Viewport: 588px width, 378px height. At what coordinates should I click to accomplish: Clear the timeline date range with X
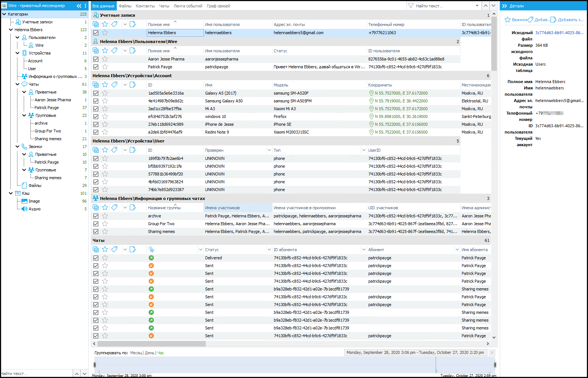pyautogui.click(x=492, y=352)
